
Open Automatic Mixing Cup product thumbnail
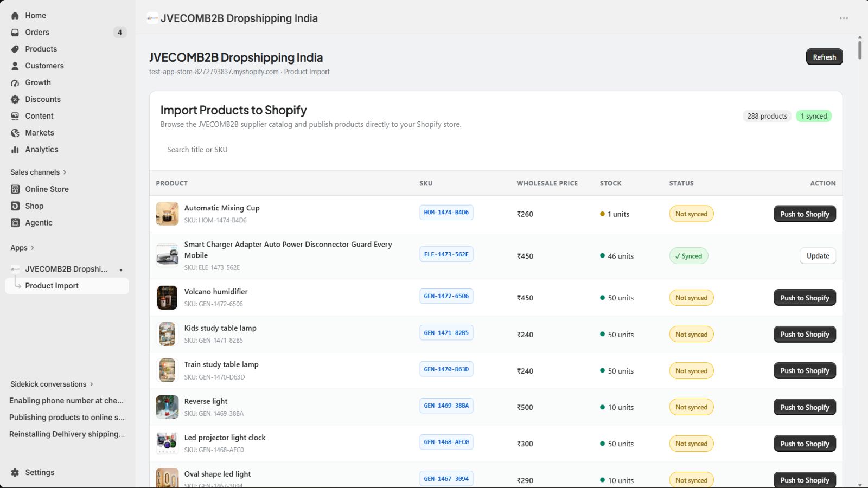pos(167,214)
